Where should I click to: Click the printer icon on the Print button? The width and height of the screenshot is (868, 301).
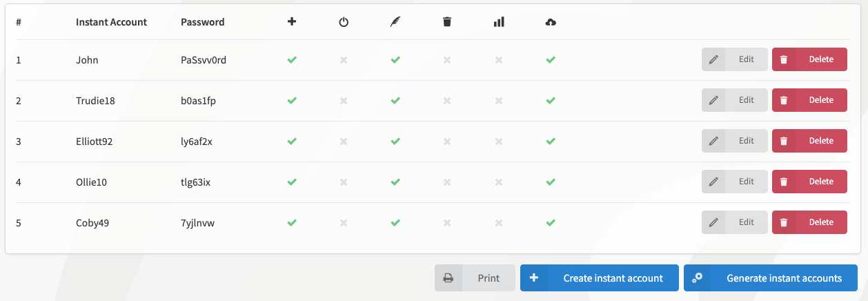448,278
